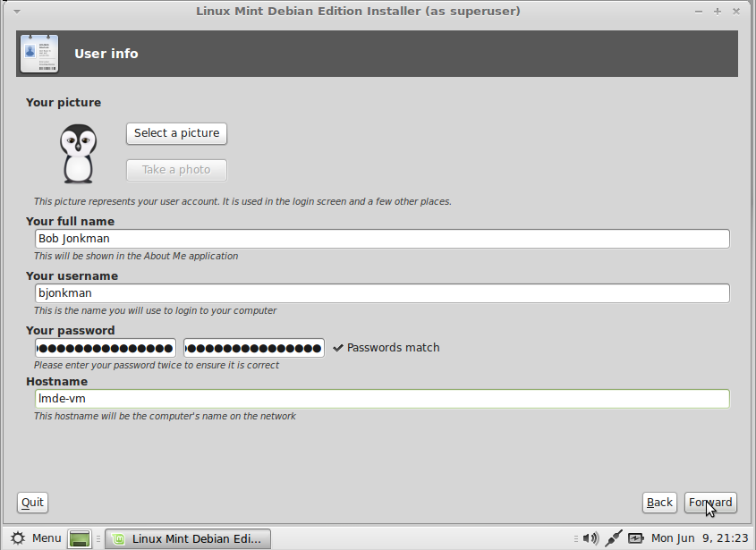
Task: Click the first password entry field
Action: [x=105, y=347]
